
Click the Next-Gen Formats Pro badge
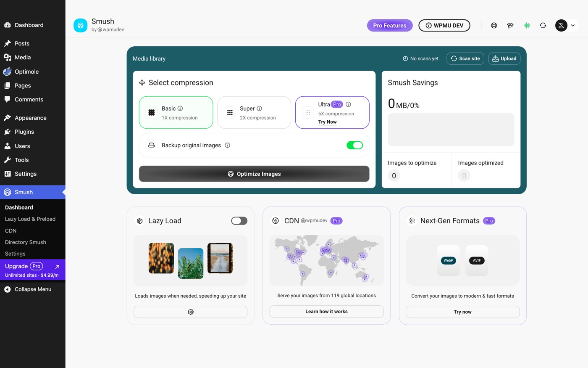pos(489,221)
